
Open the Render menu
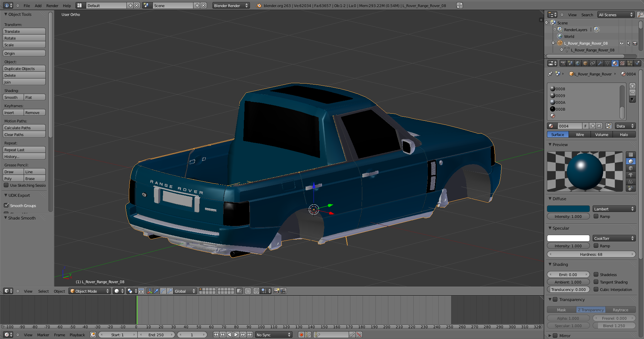[52, 5]
